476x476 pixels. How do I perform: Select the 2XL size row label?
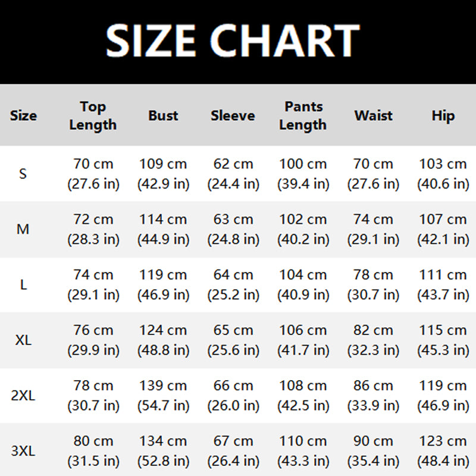(x=23, y=396)
